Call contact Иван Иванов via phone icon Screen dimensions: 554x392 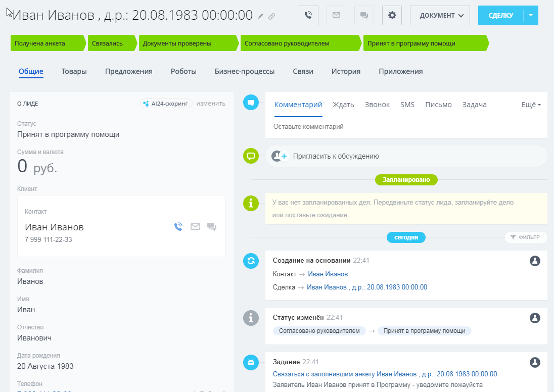click(178, 227)
